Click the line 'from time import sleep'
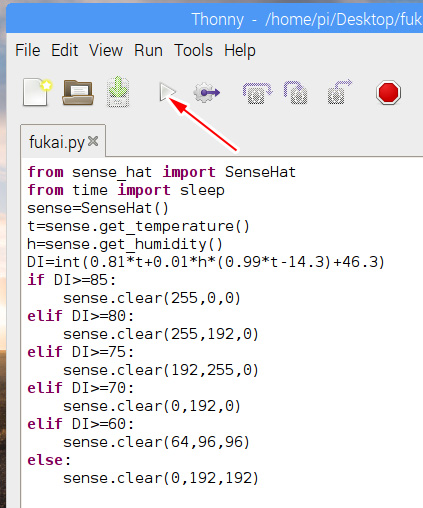 [x=126, y=190]
